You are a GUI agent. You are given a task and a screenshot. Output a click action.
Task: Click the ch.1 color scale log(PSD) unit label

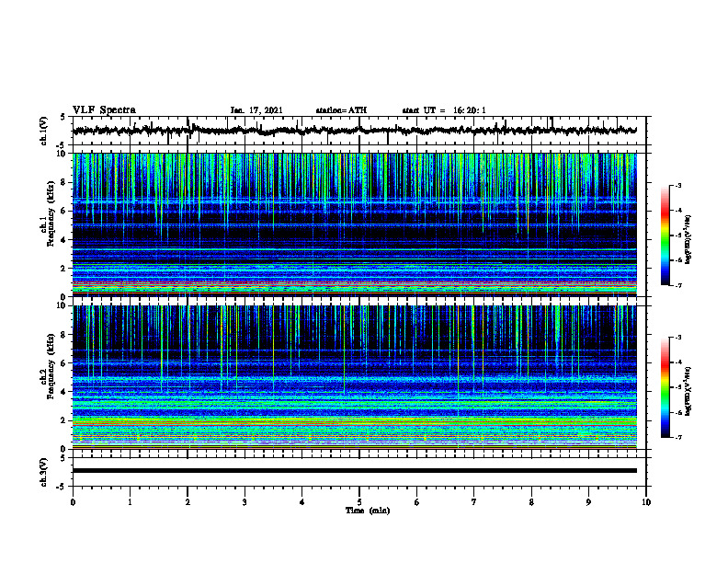[x=688, y=239]
